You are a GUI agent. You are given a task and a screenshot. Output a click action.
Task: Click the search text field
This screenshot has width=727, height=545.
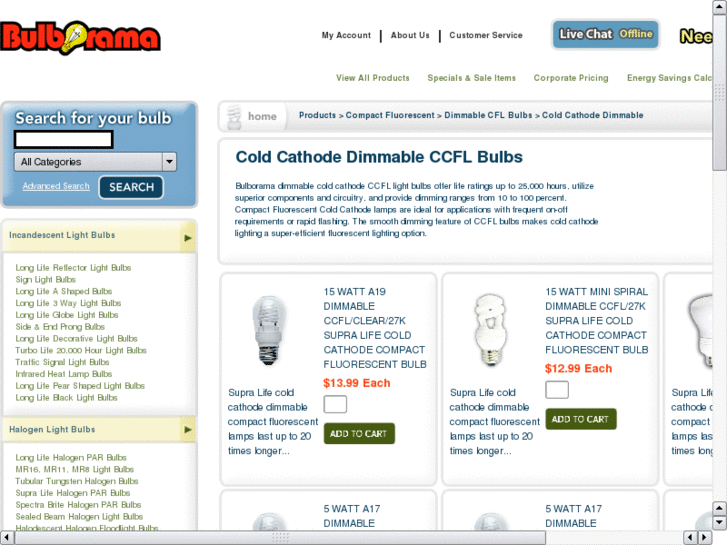tap(64, 139)
